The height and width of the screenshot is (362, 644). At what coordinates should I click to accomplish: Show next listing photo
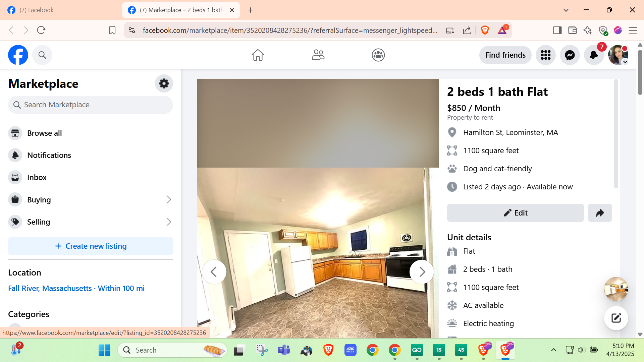[422, 272]
